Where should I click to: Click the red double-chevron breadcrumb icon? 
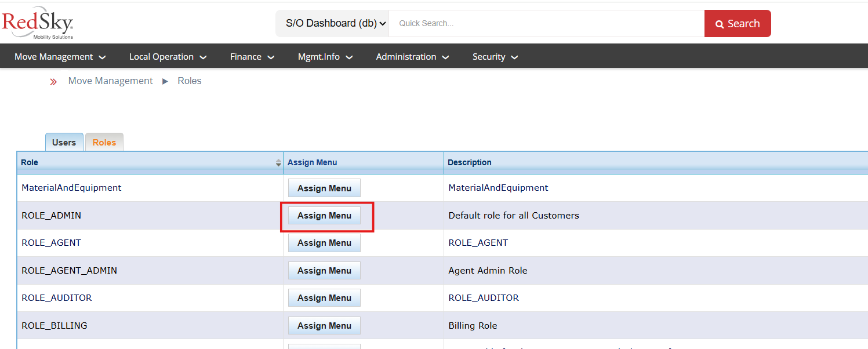(x=53, y=82)
